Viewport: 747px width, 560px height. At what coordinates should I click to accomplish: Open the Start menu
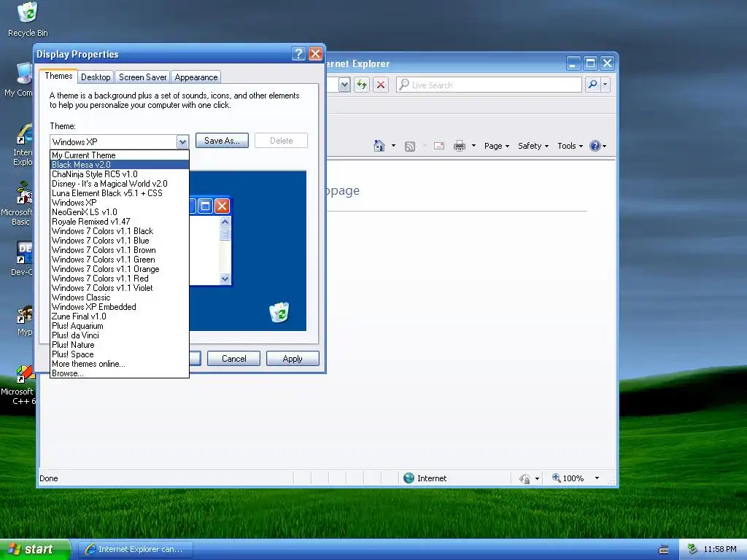tap(35, 549)
